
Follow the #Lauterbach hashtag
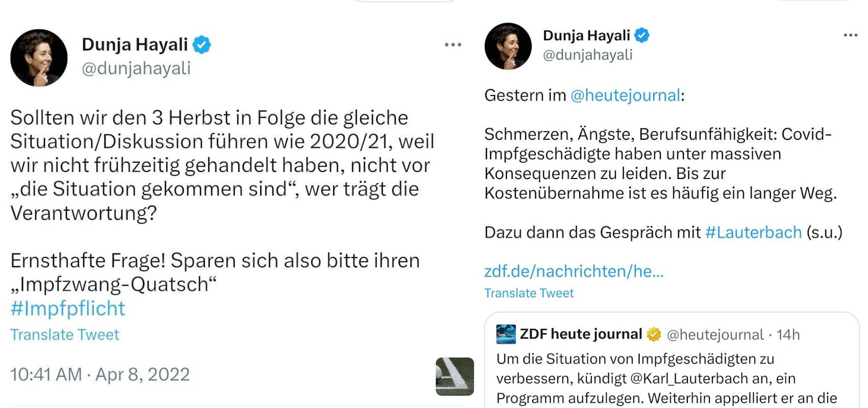click(x=753, y=233)
